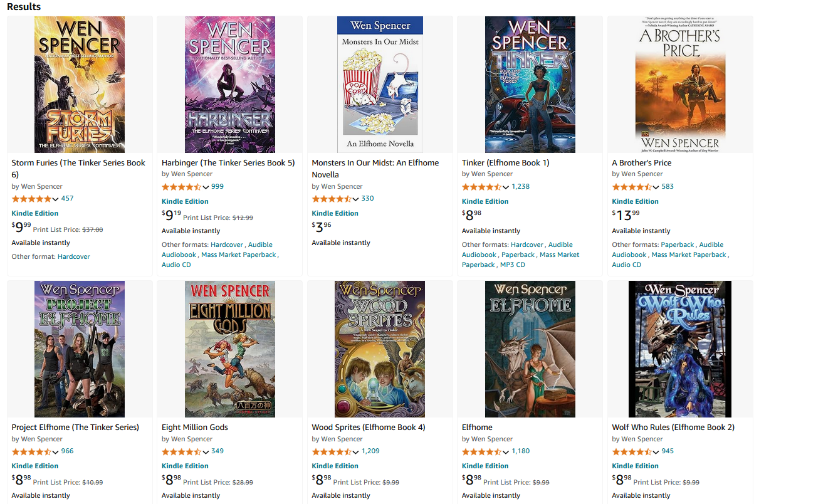Select Kindle Edition for Monsters In Our Midst

point(335,214)
